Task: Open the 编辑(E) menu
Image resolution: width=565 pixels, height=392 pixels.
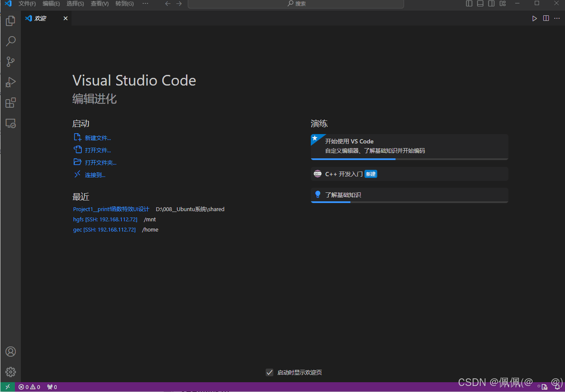Action: point(51,3)
